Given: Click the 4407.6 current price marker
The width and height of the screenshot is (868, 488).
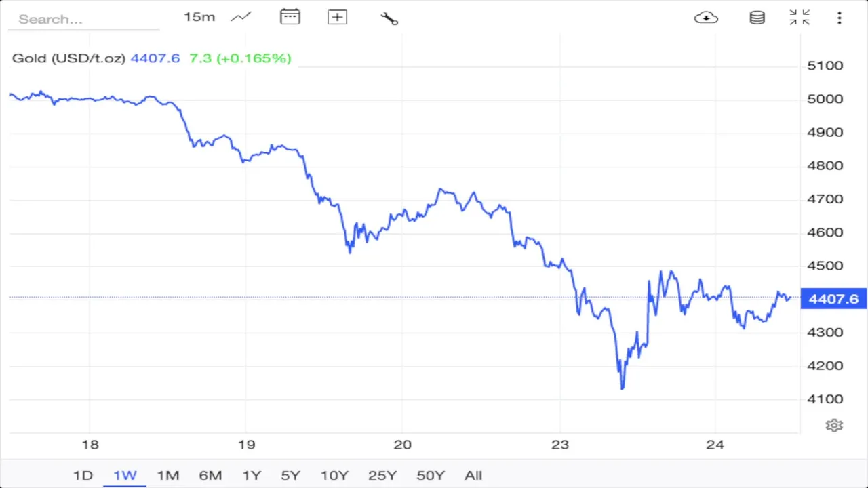Looking at the screenshot, I should coord(833,299).
